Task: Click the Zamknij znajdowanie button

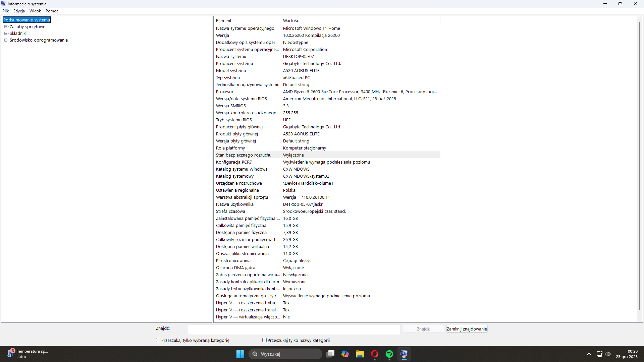Action: [x=467, y=329]
